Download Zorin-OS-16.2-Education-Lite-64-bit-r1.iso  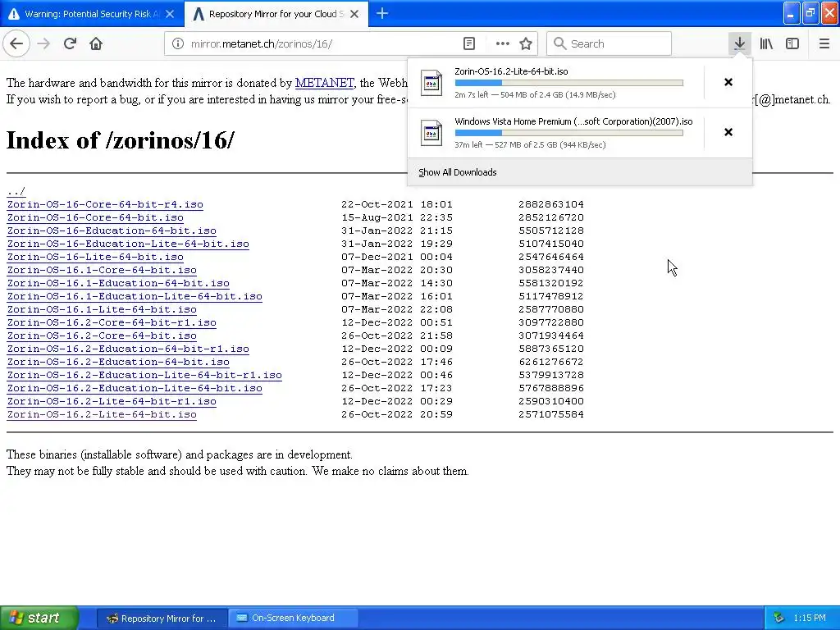pyautogui.click(x=144, y=375)
